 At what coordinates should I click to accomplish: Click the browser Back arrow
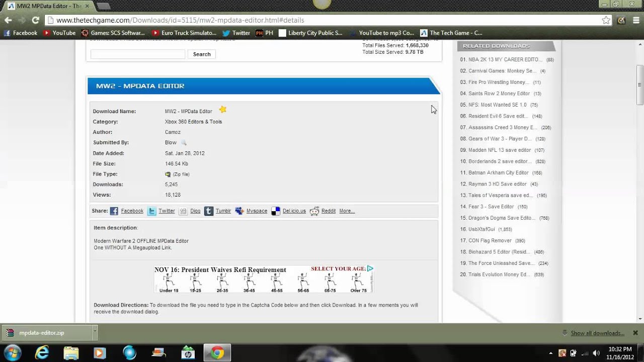(x=8, y=20)
